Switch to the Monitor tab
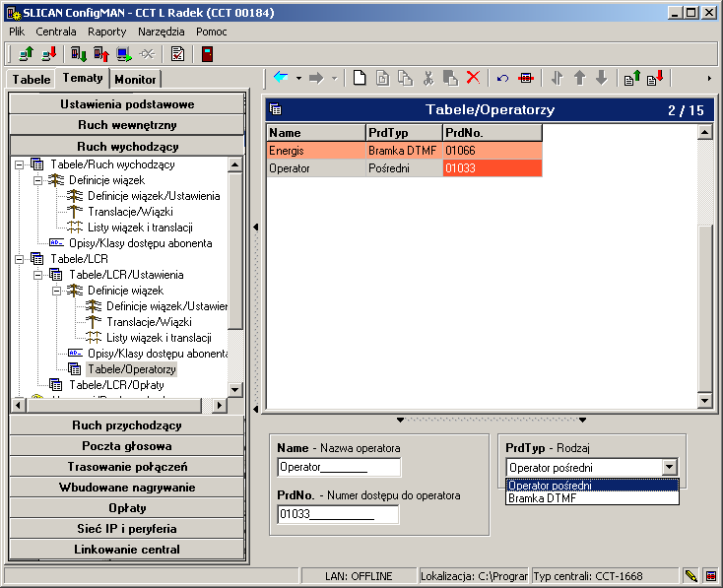The height and width of the screenshot is (588, 723). (136, 80)
